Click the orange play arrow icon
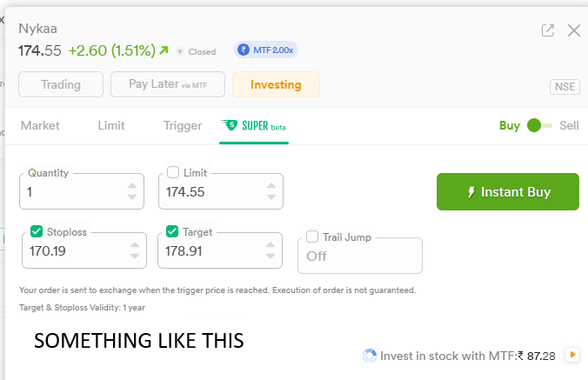The image size is (588, 380). tap(572, 355)
